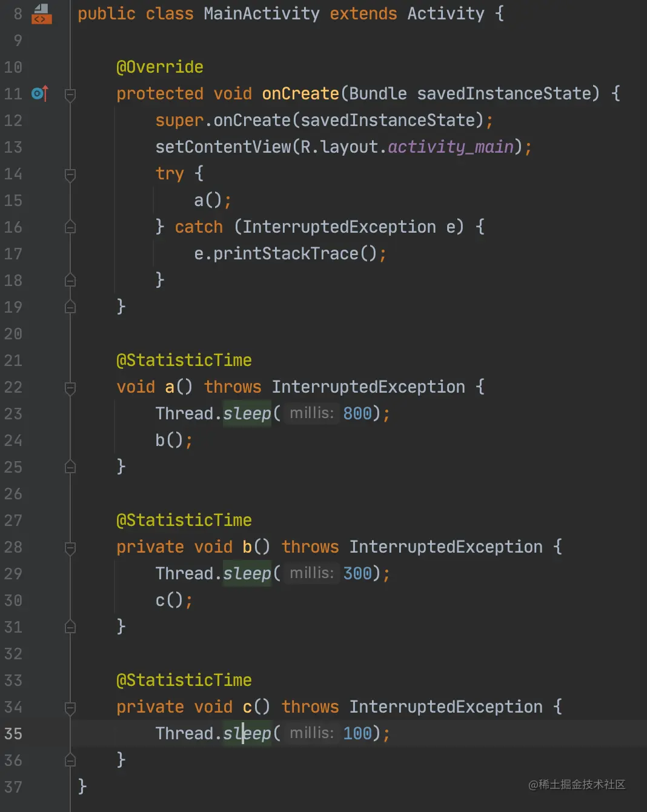Click the override method gutter icon on line 11

tap(40, 93)
